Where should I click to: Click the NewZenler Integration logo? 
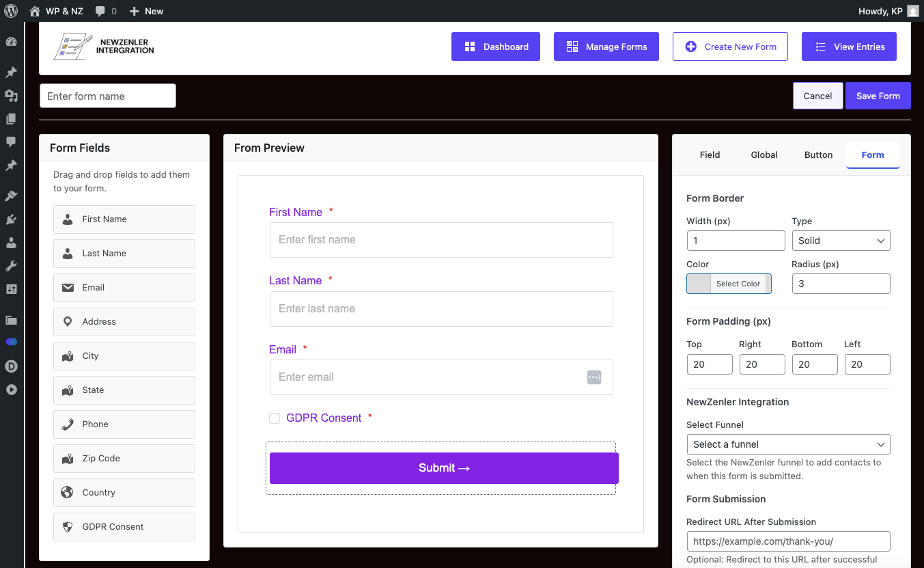tap(104, 46)
